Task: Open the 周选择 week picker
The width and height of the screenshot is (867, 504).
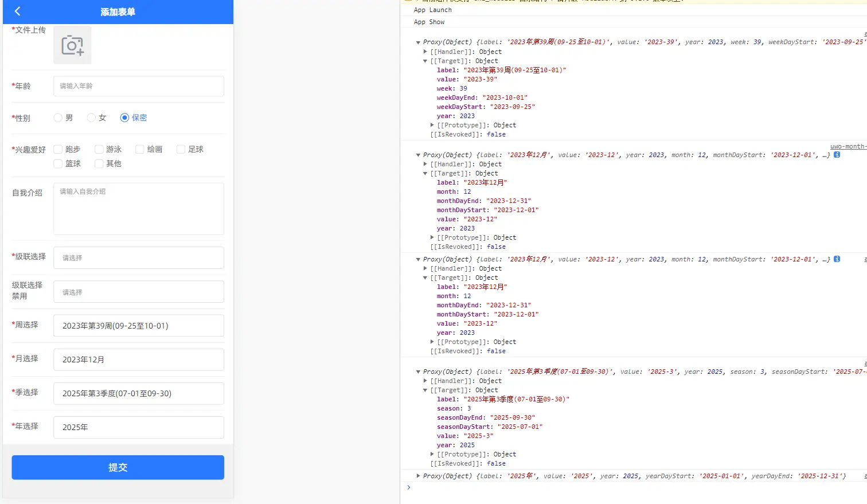Action: (139, 326)
